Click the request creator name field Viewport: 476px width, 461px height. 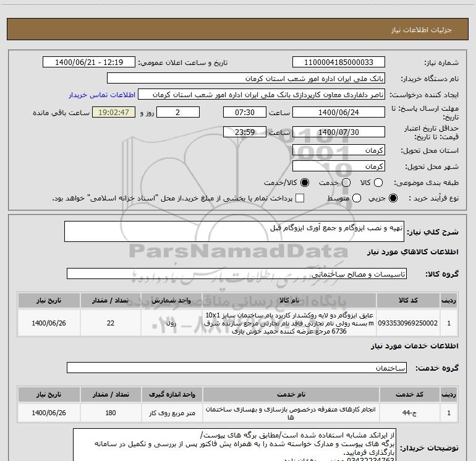[261, 95]
